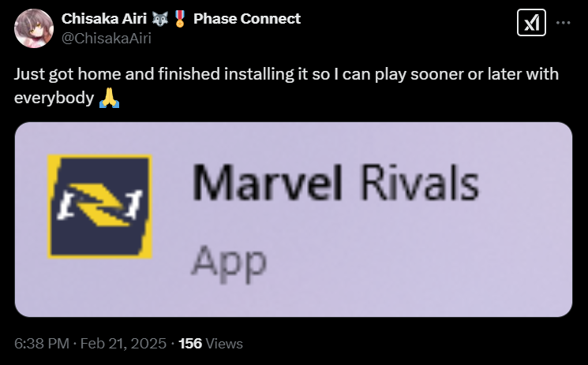Click the Phase Connect text in the name

(x=247, y=18)
